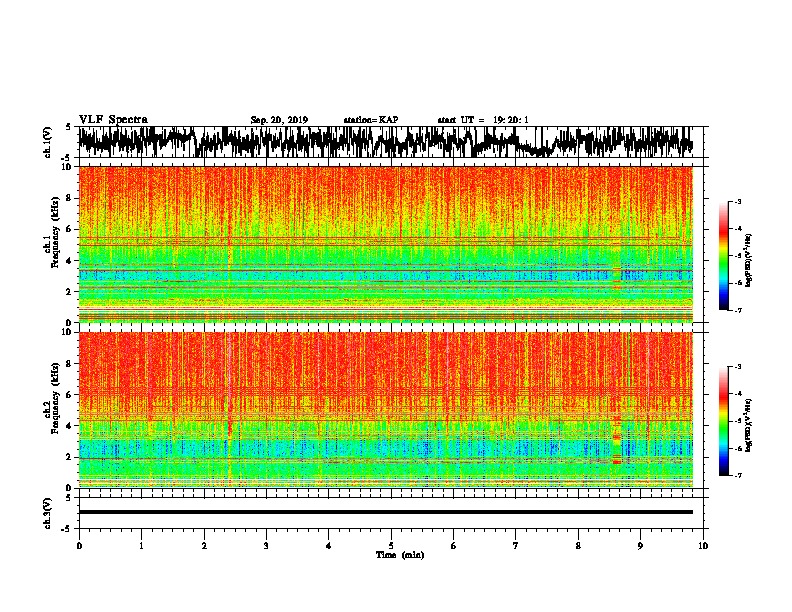Click the '6' kHz tick on ch.2 axis

[x=70, y=394]
